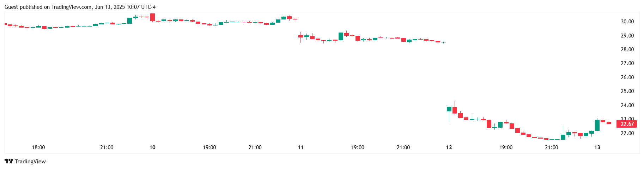The width and height of the screenshot is (644, 169).
Task: Click the tall green candle above date 13
Action: [x=597, y=125]
